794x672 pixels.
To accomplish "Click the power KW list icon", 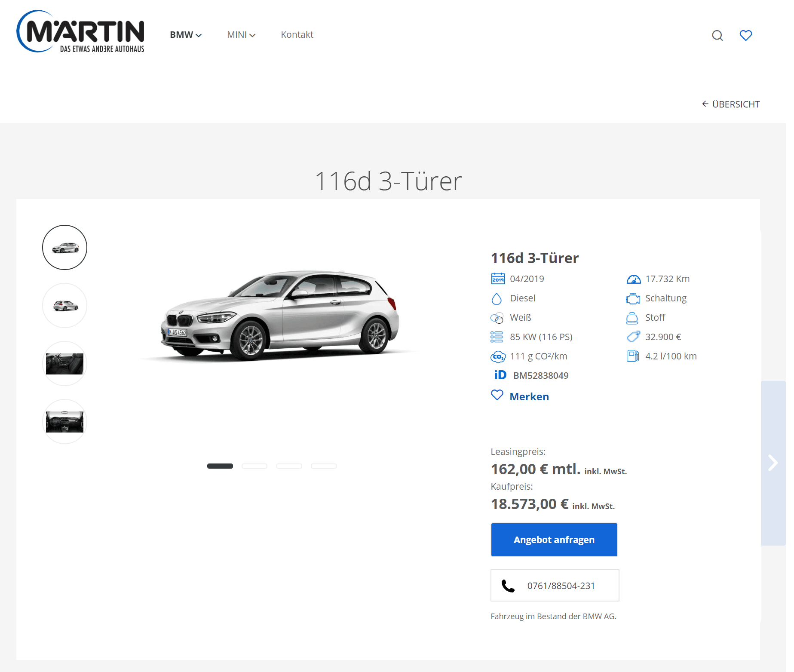I will pyautogui.click(x=497, y=337).
